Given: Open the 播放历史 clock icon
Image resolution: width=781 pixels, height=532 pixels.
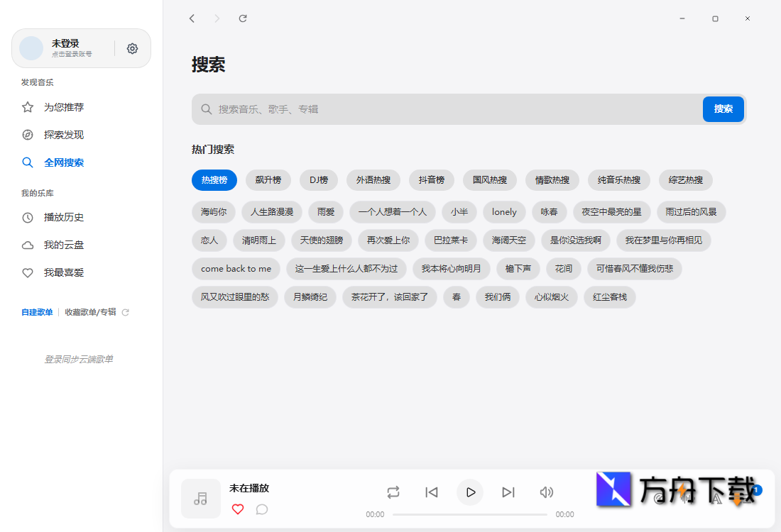Looking at the screenshot, I should click(x=27, y=217).
